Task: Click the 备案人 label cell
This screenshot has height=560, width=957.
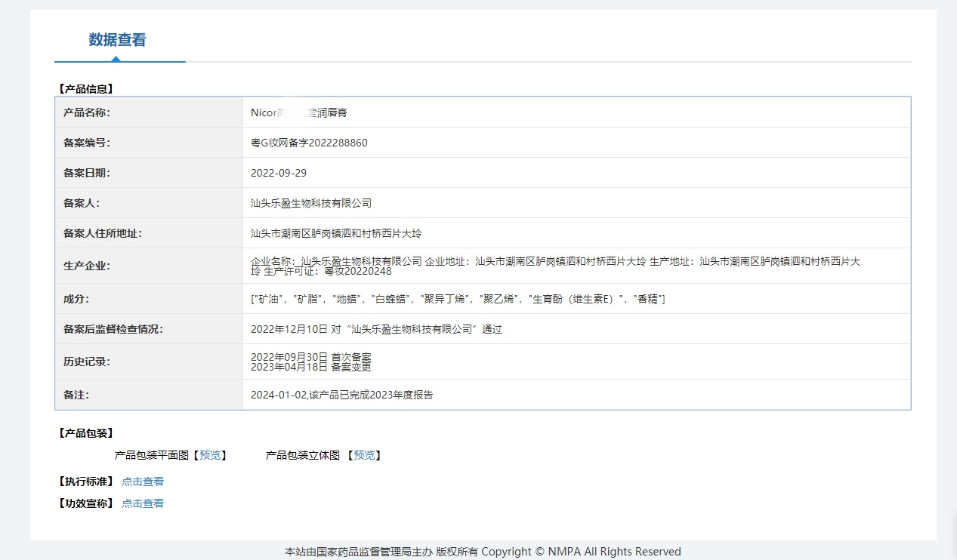Action: click(149, 203)
